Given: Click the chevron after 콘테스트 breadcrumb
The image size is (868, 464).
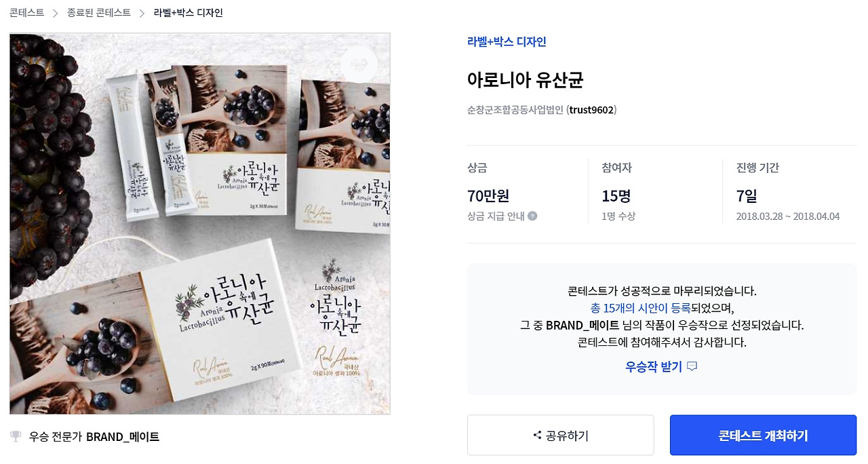Looking at the screenshot, I should (56, 13).
